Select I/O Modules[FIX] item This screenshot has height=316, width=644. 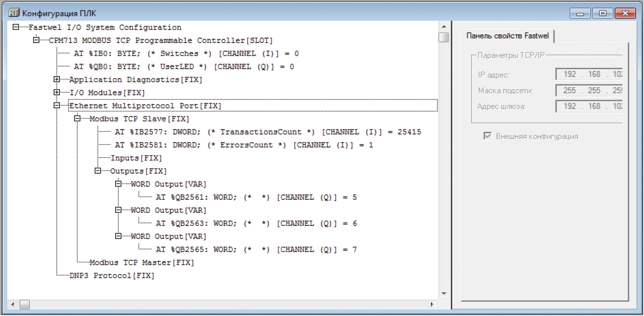(107, 93)
